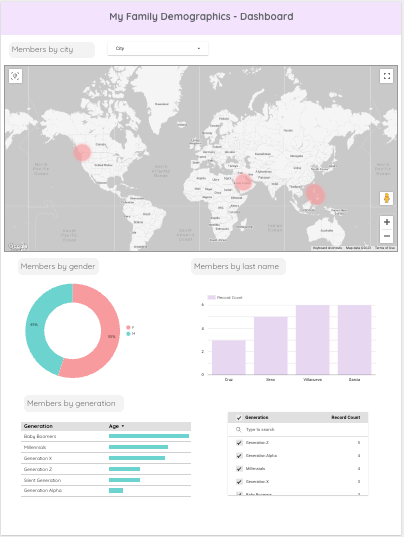Click the Age column header
Viewport: 404px width, 537px height.
(114, 426)
